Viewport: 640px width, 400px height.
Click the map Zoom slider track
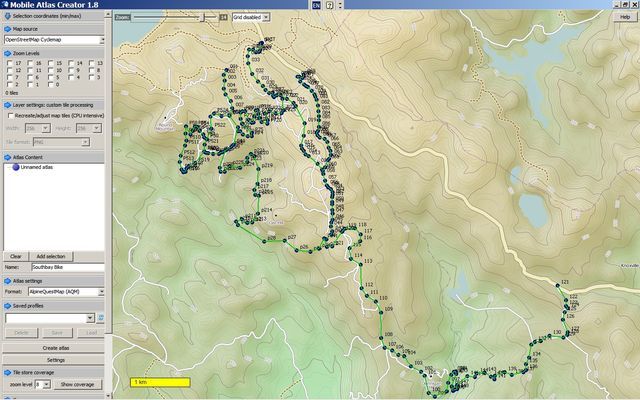pos(180,17)
